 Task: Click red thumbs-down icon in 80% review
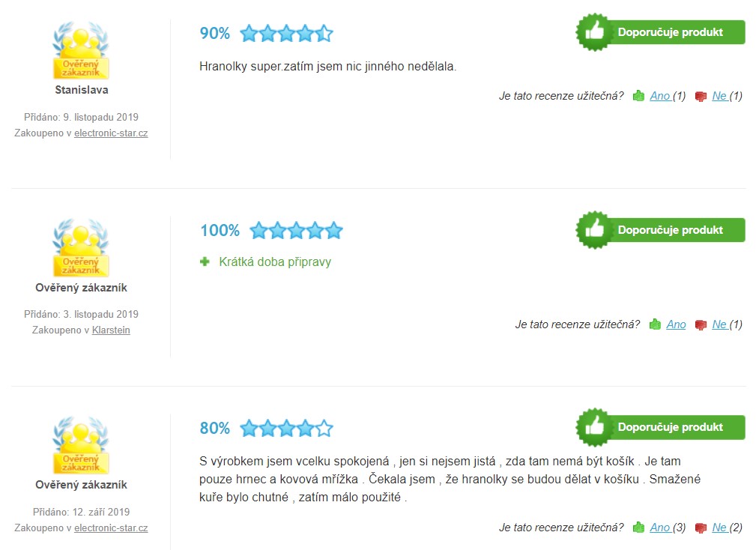[701, 528]
